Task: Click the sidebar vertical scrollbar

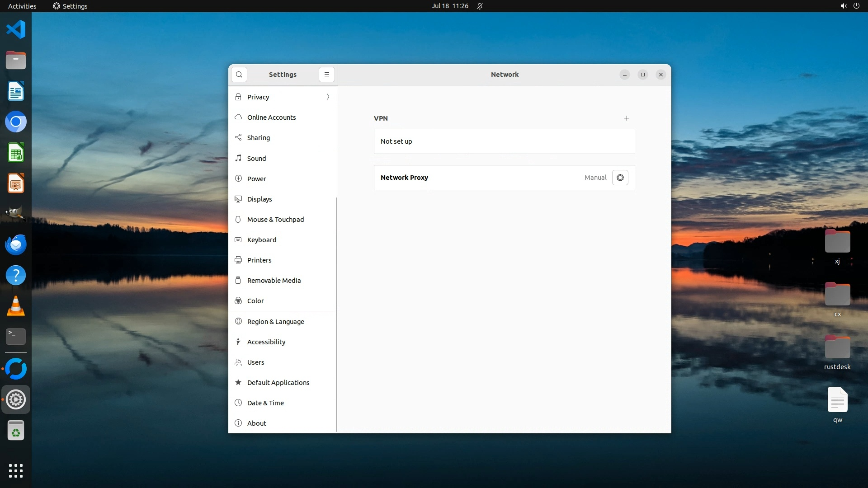Action: click(x=336, y=314)
